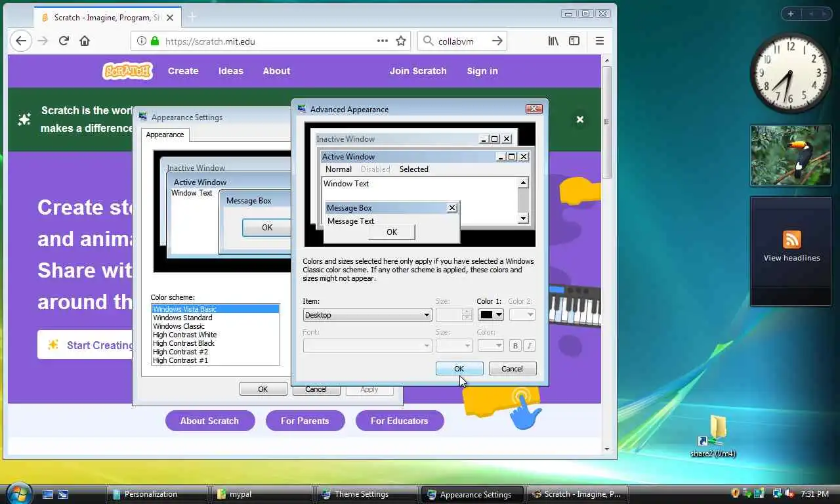Bookmark this page with star icon
Screen dimensions: 840x504
pos(401,41)
